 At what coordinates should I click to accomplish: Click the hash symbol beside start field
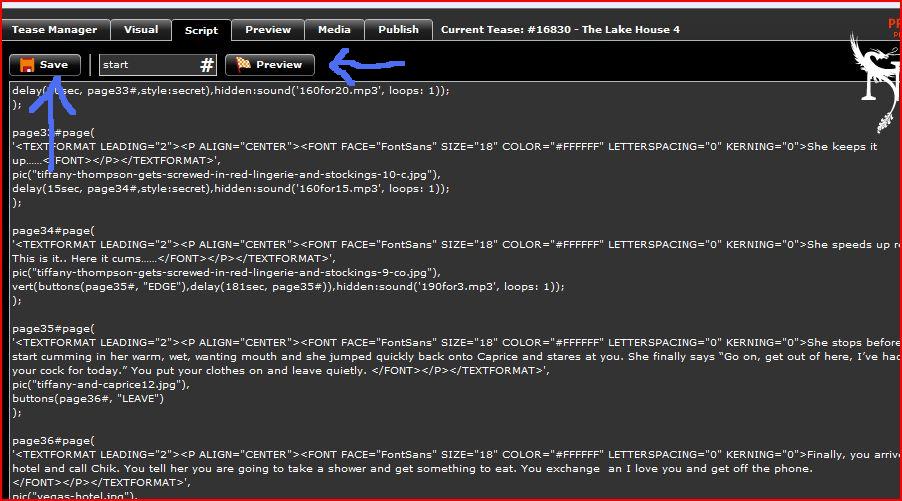coord(207,65)
